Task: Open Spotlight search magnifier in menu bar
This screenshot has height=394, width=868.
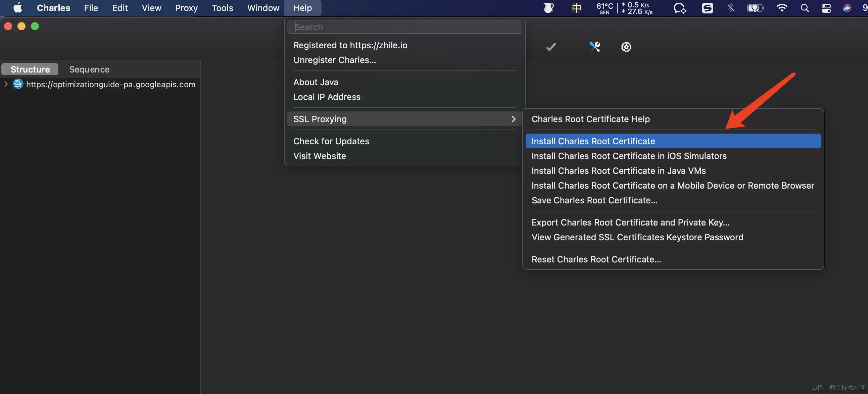Action: 804,8
